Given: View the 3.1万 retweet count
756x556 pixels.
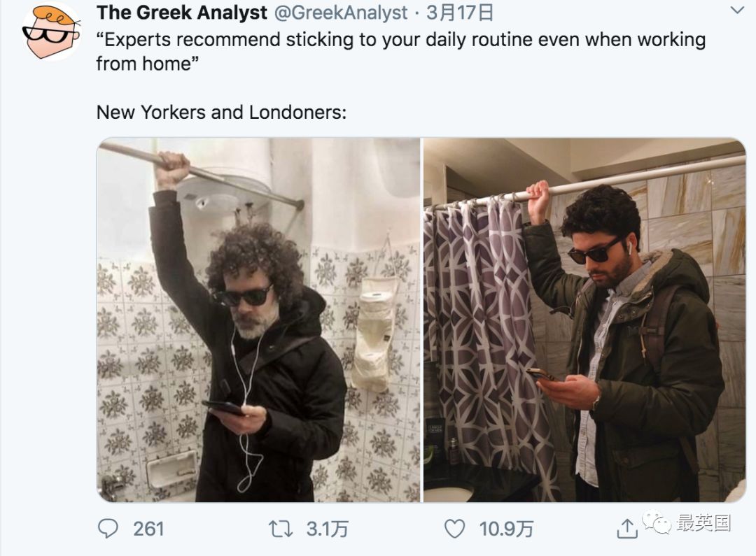Looking at the screenshot, I should 327,529.
